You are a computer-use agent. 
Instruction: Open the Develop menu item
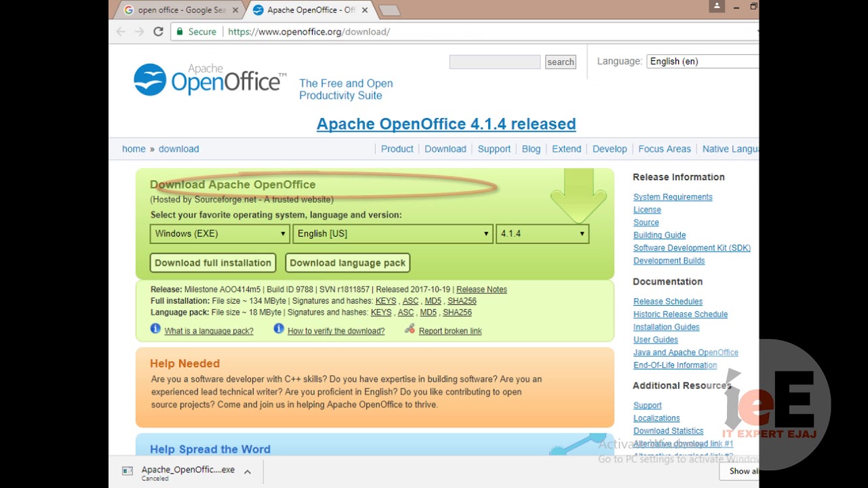[x=610, y=149]
